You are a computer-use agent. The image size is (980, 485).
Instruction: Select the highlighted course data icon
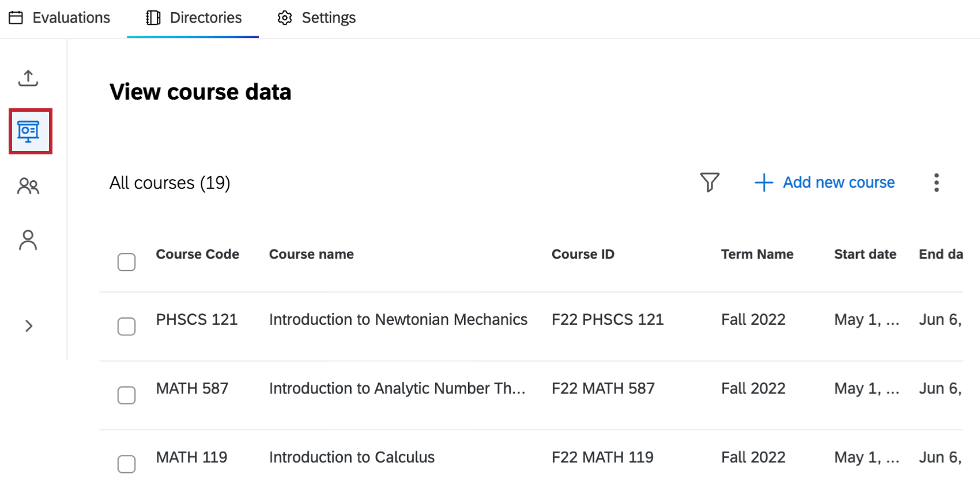(x=29, y=131)
